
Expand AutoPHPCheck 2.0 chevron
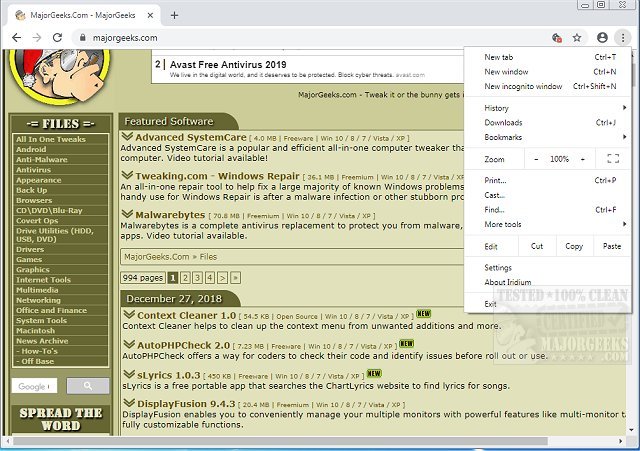tap(129, 344)
